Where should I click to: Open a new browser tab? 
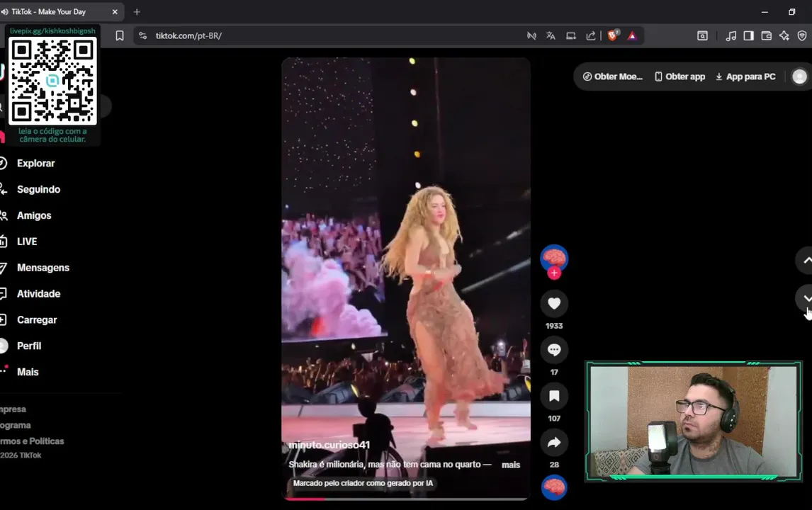click(x=137, y=11)
